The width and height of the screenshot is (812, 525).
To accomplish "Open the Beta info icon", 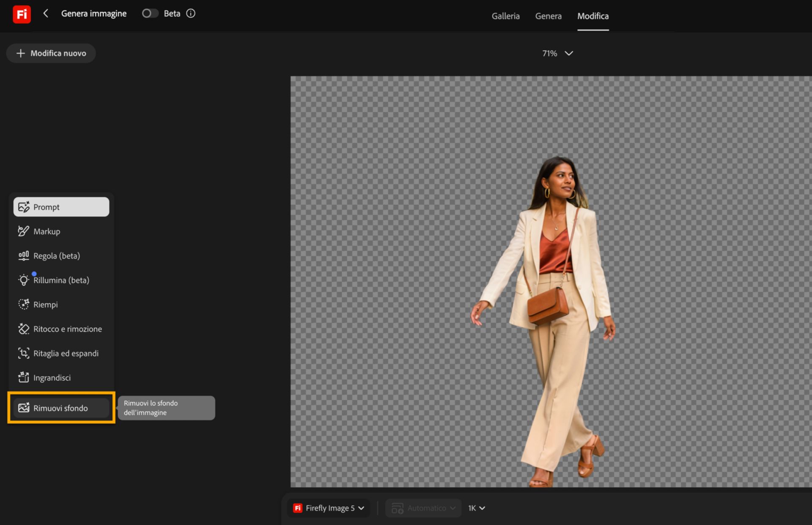I will (x=191, y=14).
